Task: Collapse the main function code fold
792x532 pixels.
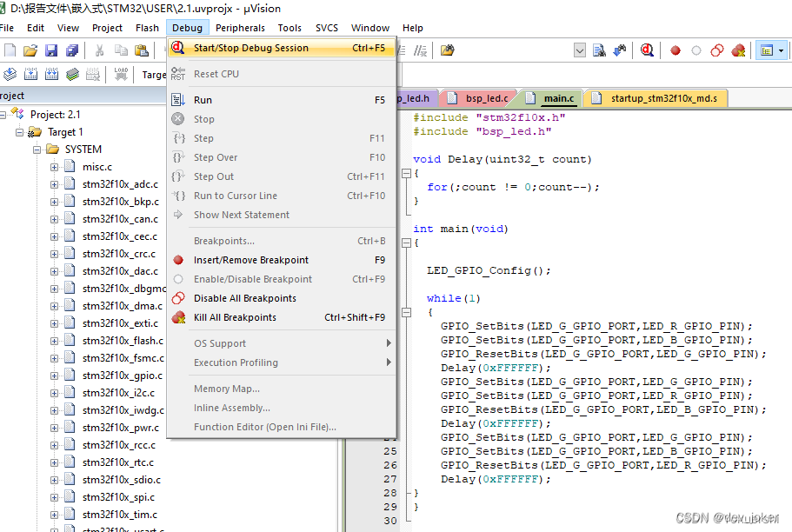Action: [x=406, y=243]
